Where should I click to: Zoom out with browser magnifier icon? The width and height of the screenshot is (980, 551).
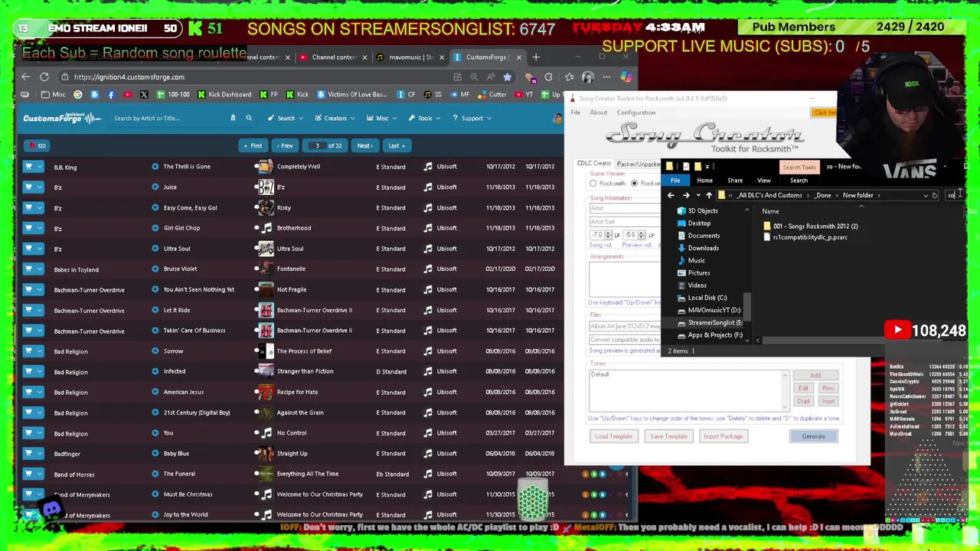474,77
